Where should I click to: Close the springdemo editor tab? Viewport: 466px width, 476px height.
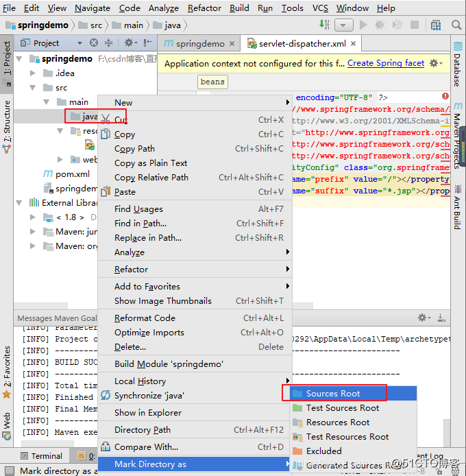coord(232,44)
